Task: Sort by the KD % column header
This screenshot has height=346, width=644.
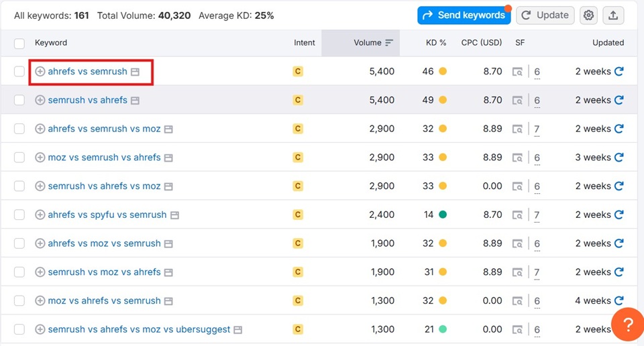Action: pos(436,43)
